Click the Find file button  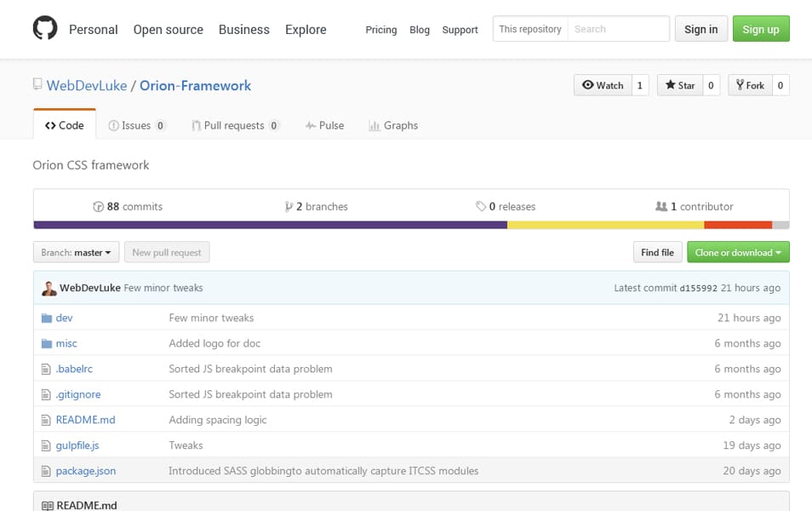click(x=658, y=252)
